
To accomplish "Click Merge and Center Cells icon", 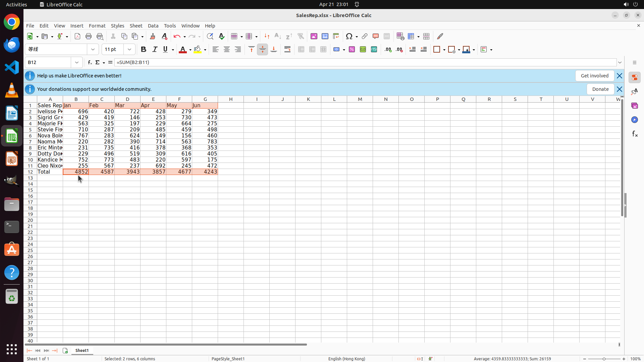I will point(301,49).
